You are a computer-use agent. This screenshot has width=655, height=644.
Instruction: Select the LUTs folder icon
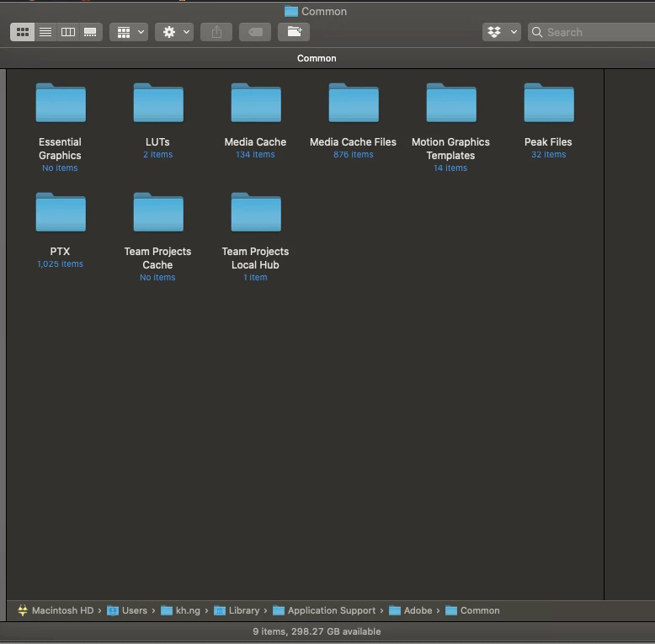pos(158,103)
